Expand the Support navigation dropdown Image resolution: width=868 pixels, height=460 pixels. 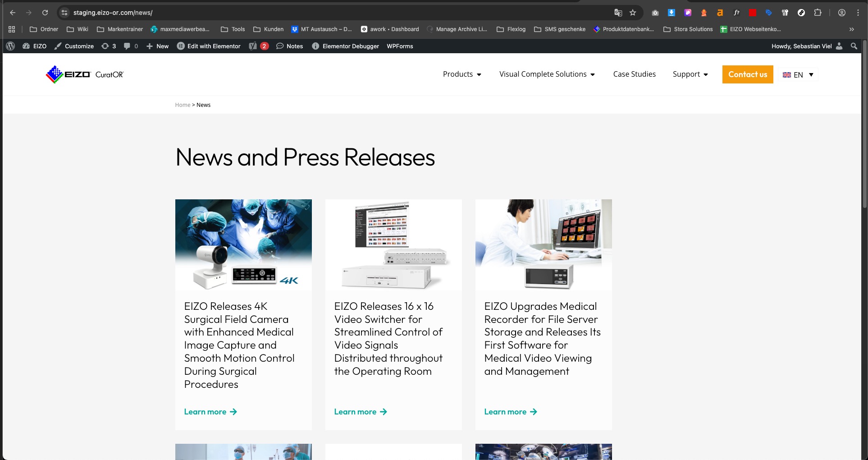coord(690,74)
